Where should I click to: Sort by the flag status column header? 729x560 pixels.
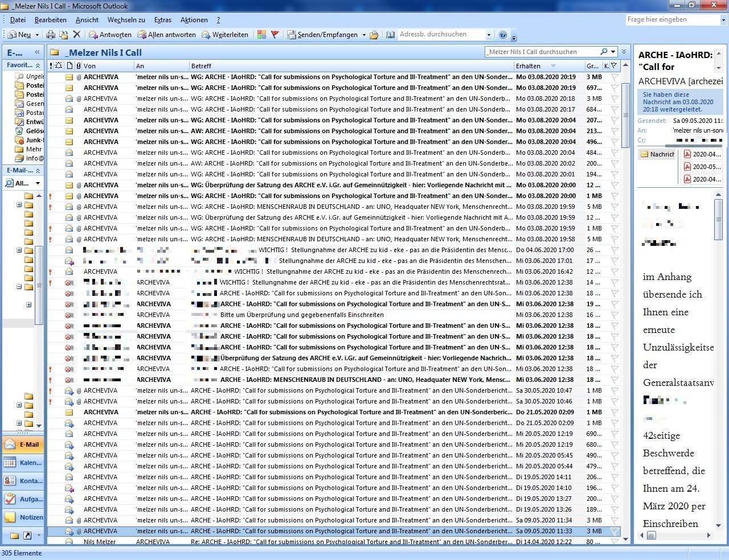coord(614,66)
